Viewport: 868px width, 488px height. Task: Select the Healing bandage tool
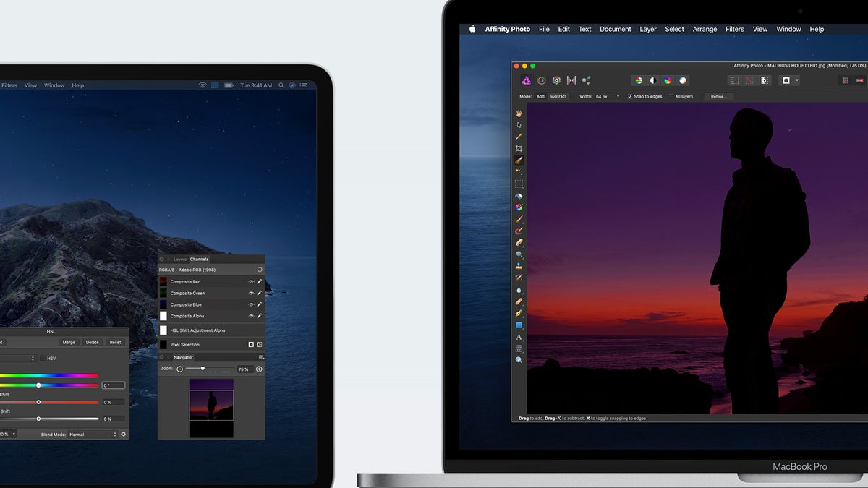[x=519, y=301]
